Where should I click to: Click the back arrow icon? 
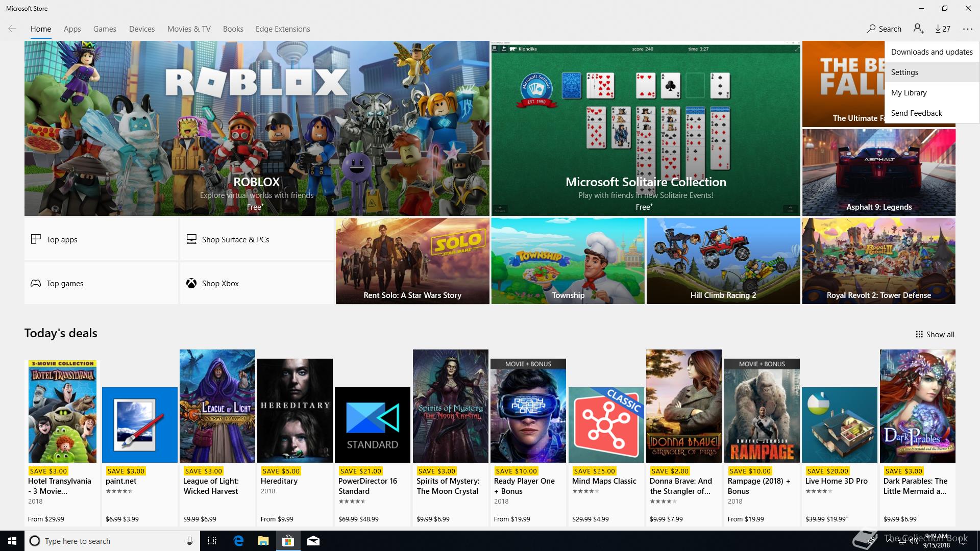pos(12,29)
